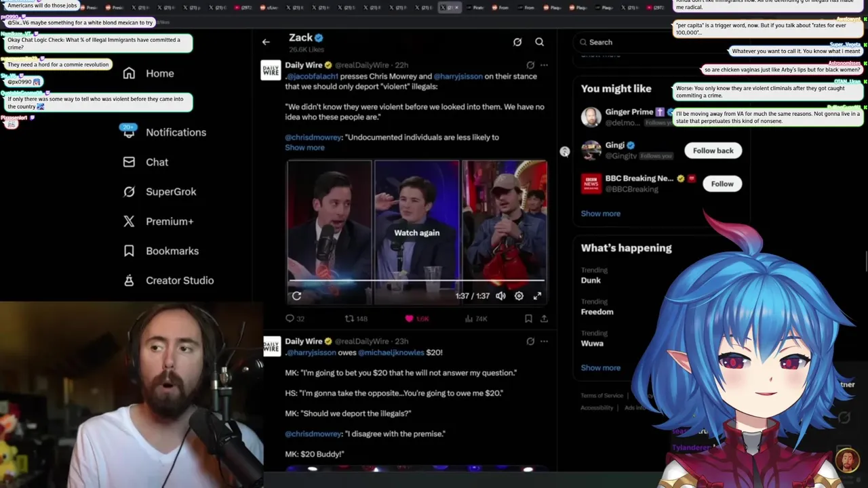Screen dimensions: 868x488
Task: Open video settings gear menu
Action: click(x=519, y=296)
